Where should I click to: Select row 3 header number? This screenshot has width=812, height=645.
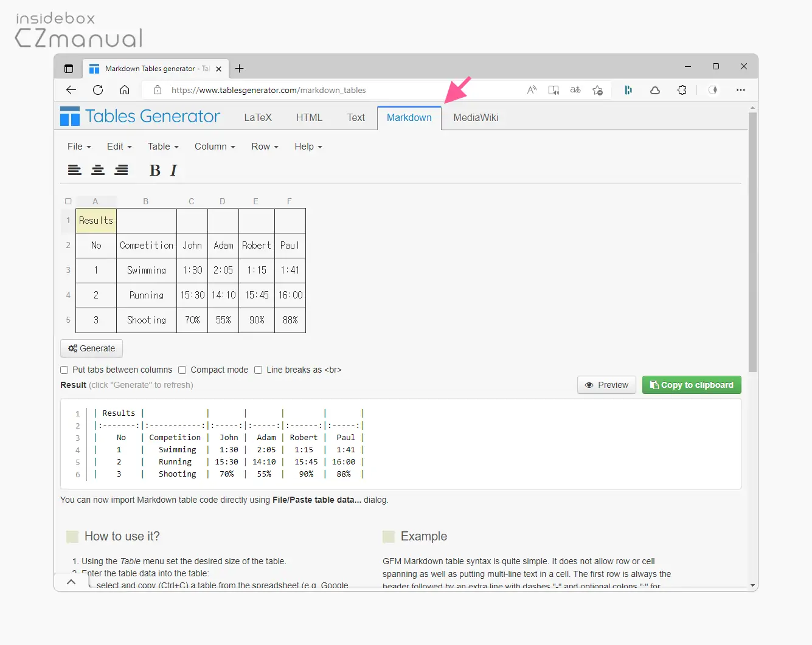68,271
